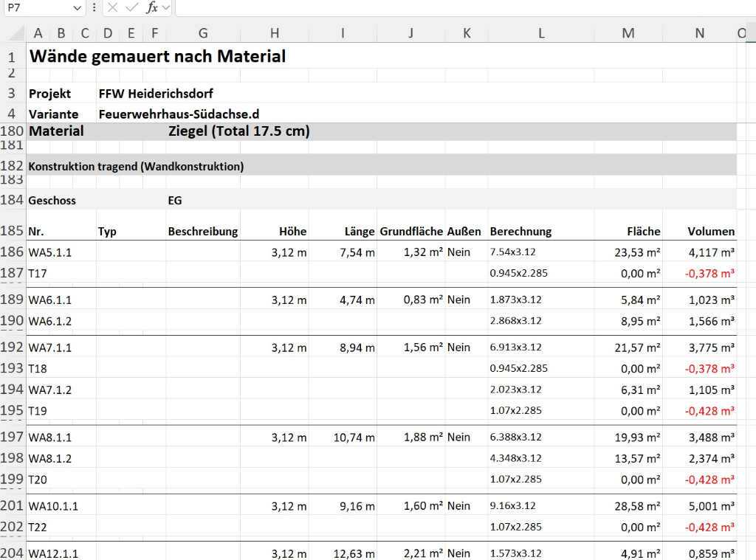Screen dimensions: 756x560
Task: Click the cell WA10.1.1
Action: tap(53, 506)
